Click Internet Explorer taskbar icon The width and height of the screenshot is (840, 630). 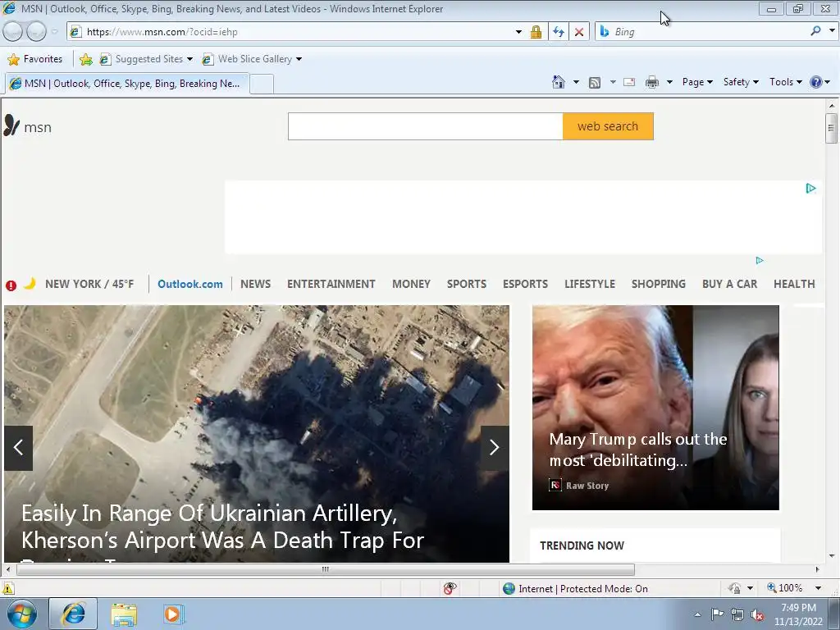tap(73, 614)
